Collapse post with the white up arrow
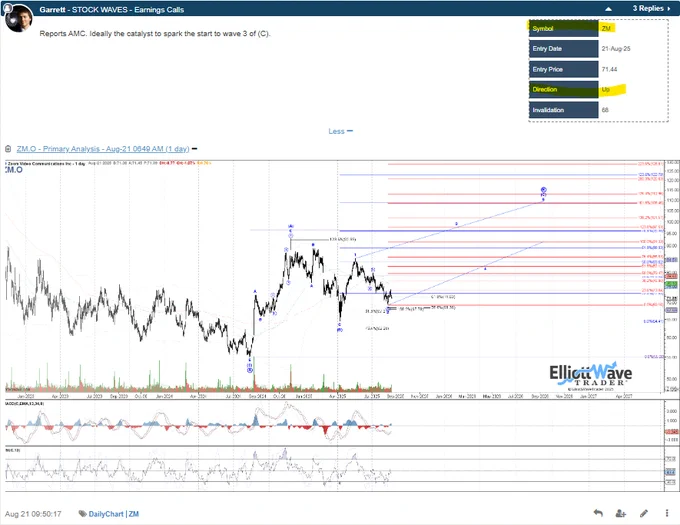This screenshot has height=525, width=680. tap(608, 9)
